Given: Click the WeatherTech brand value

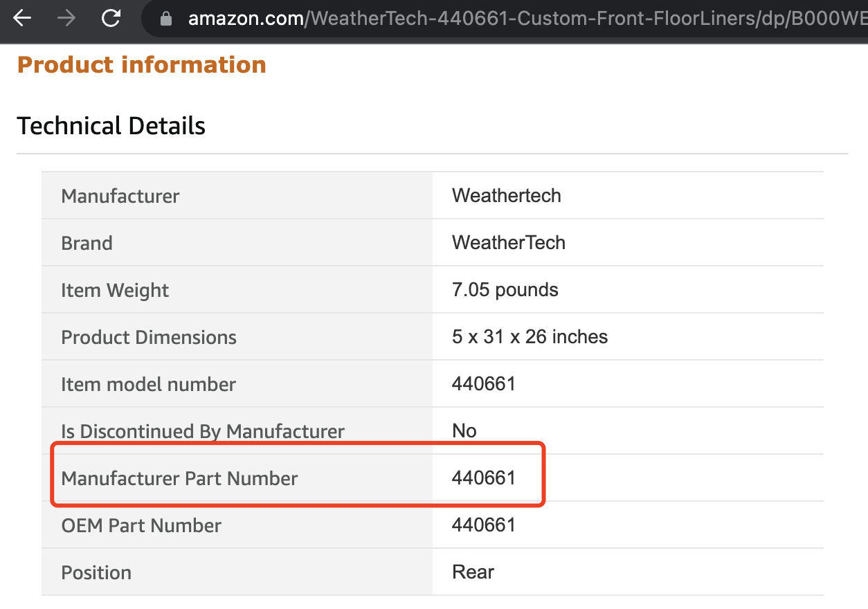Looking at the screenshot, I should click(x=508, y=243).
